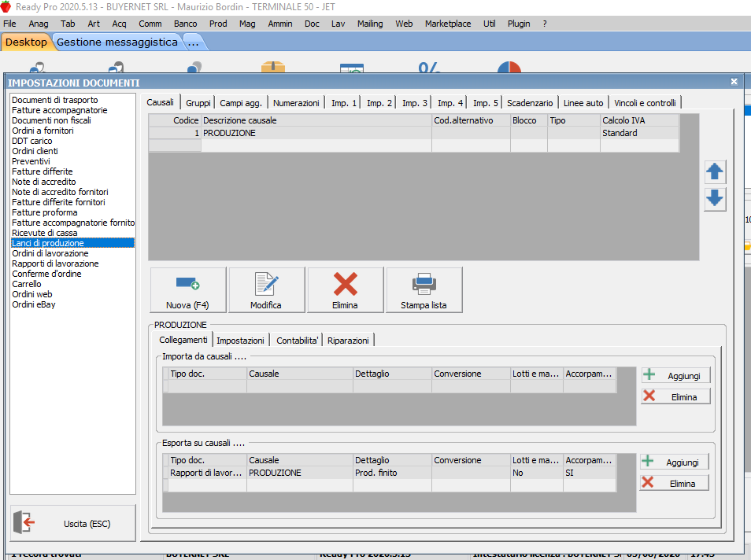The image size is (751, 560).
Task: Select the Imp. 5 tab
Action: (486, 103)
